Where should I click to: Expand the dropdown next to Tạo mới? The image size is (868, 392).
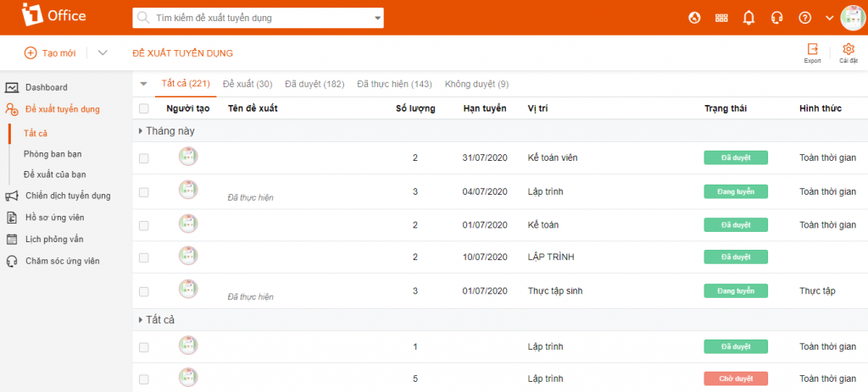pos(103,53)
